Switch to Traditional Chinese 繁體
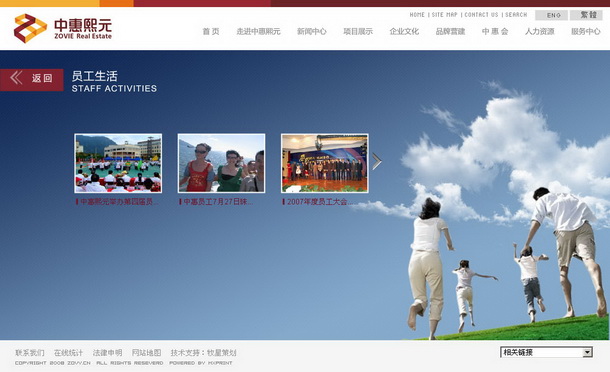Screen dimensions: 610x372 coord(586,15)
